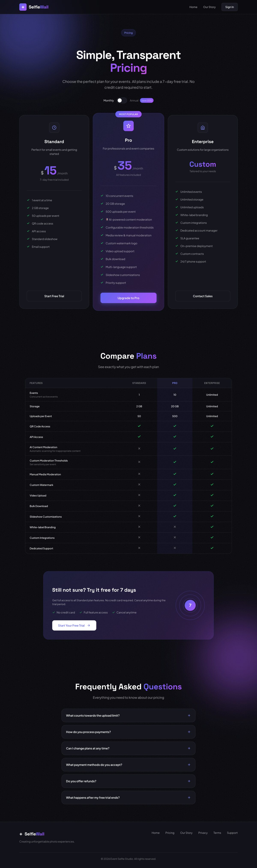Click Contact Sales on the Enterprise plan
The height and width of the screenshot is (868, 257).
pyautogui.click(x=203, y=296)
